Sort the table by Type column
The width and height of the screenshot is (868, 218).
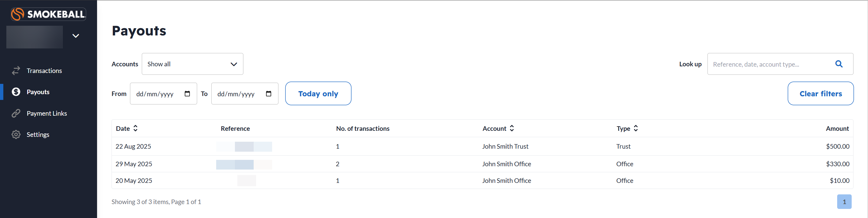(636, 128)
